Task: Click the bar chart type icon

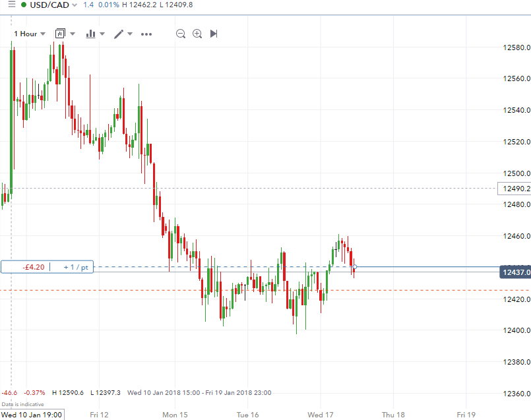Action: (x=90, y=34)
